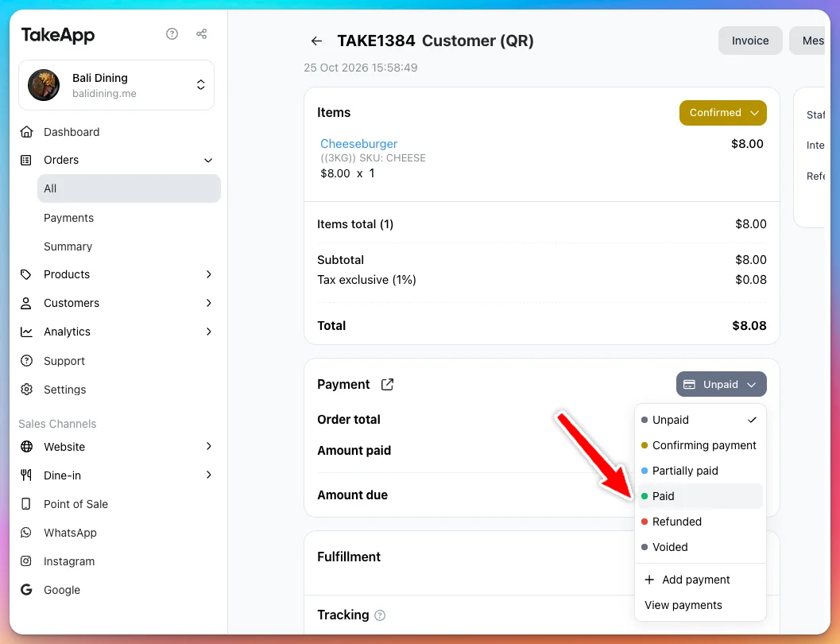The height and width of the screenshot is (644, 840).
Task: Click the WhatsApp icon in Sales Channels
Action: (x=25, y=533)
